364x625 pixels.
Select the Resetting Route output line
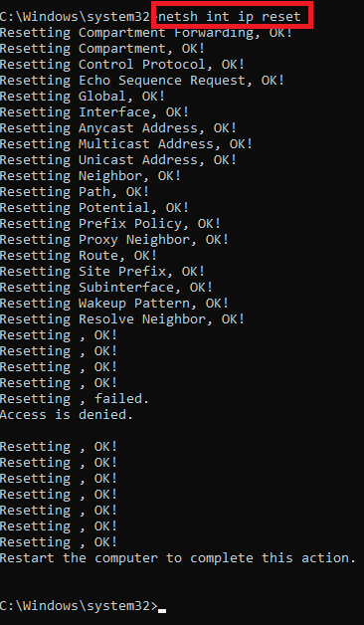[79, 256]
